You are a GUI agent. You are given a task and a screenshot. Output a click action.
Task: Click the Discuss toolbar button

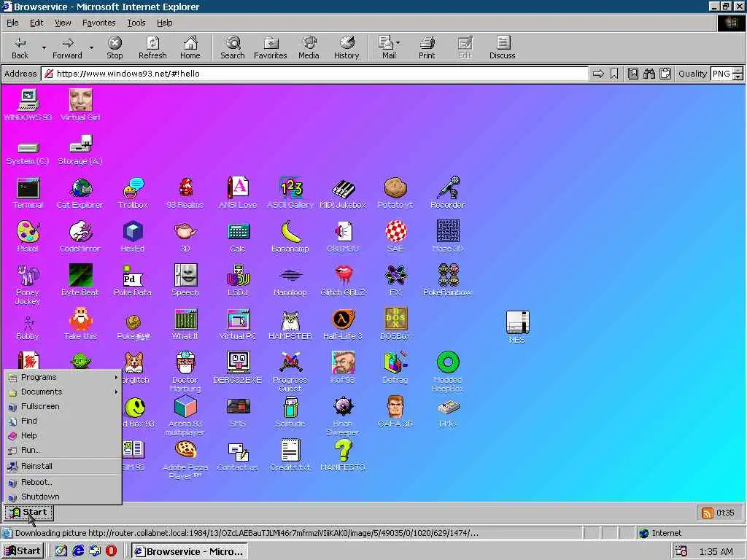point(502,47)
